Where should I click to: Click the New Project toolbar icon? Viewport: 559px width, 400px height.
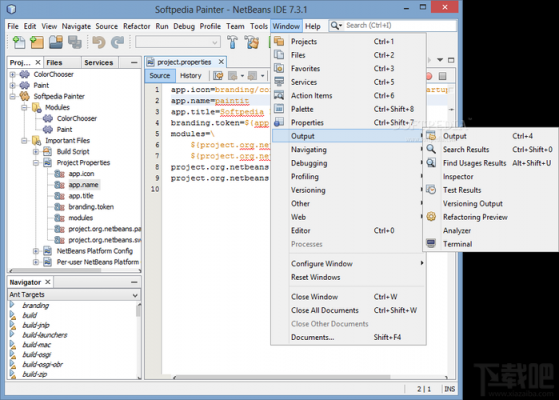click(37, 42)
